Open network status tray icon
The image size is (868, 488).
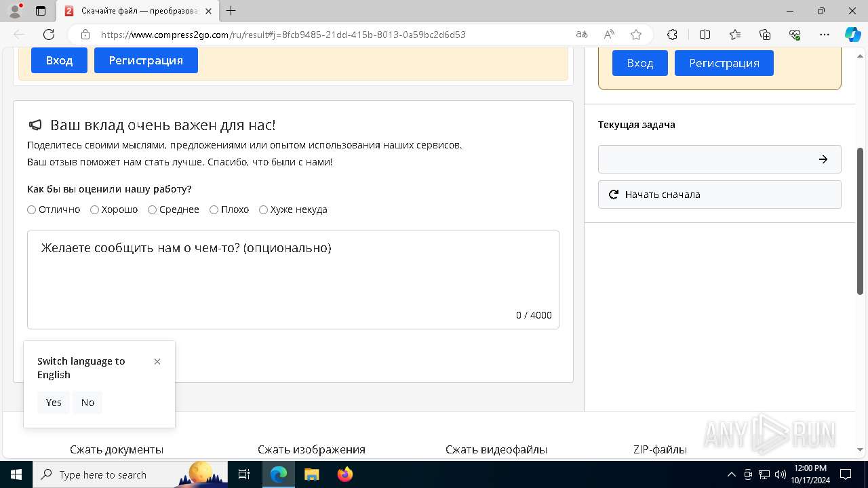(x=764, y=474)
